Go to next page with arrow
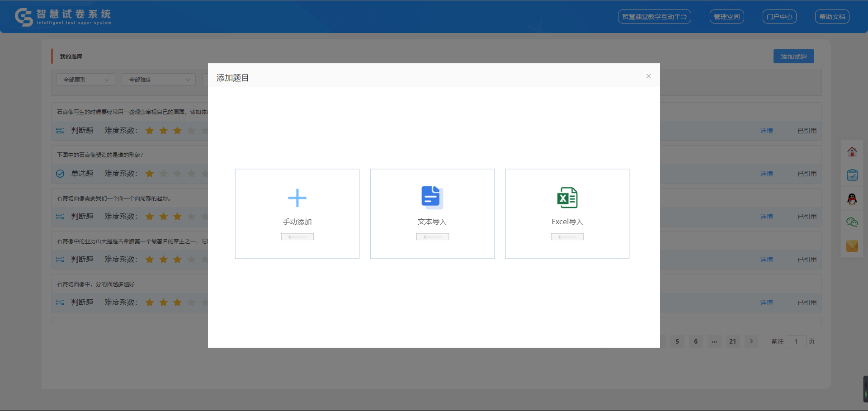868x411 pixels. [751, 341]
